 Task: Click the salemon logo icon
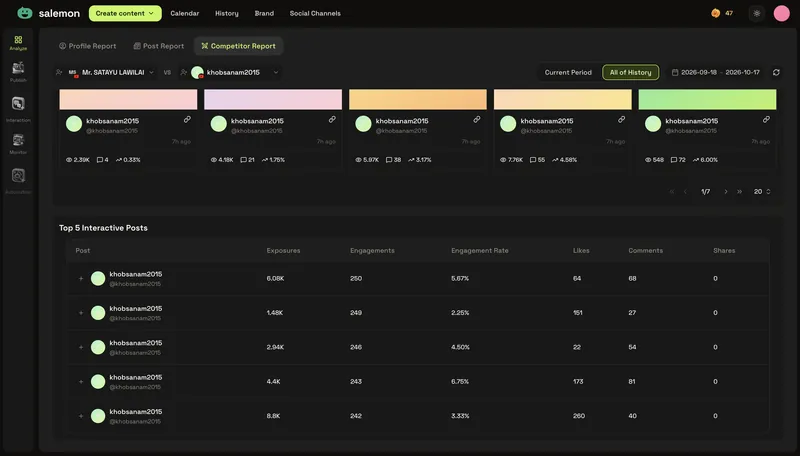coord(24,13)
